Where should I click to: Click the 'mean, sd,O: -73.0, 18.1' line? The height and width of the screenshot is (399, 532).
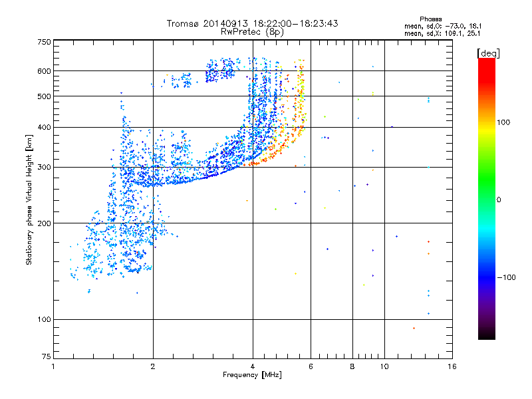pyautogui.click(x=442, y=26)
